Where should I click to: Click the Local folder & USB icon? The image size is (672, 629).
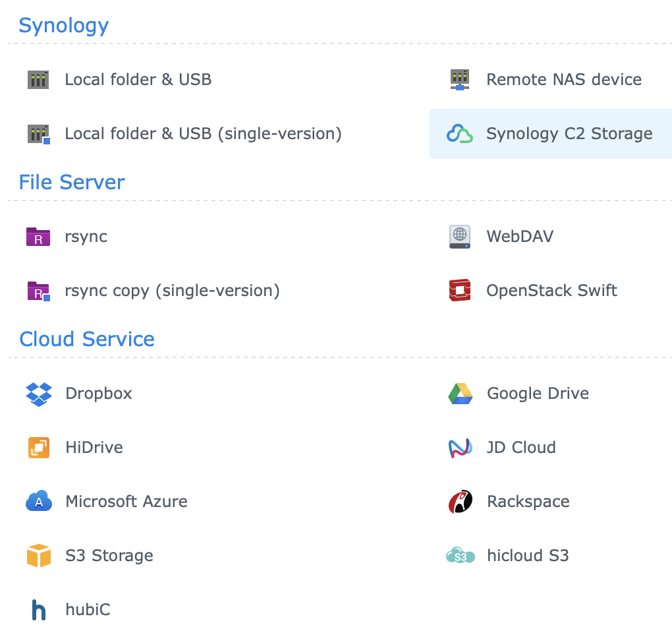click(38, 80)
